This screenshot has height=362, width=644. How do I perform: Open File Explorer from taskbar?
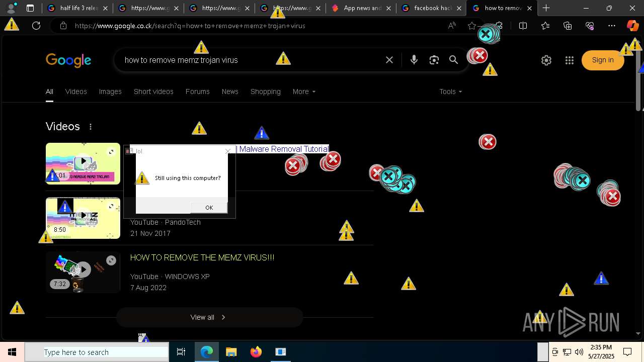click(x=231, y=352)
